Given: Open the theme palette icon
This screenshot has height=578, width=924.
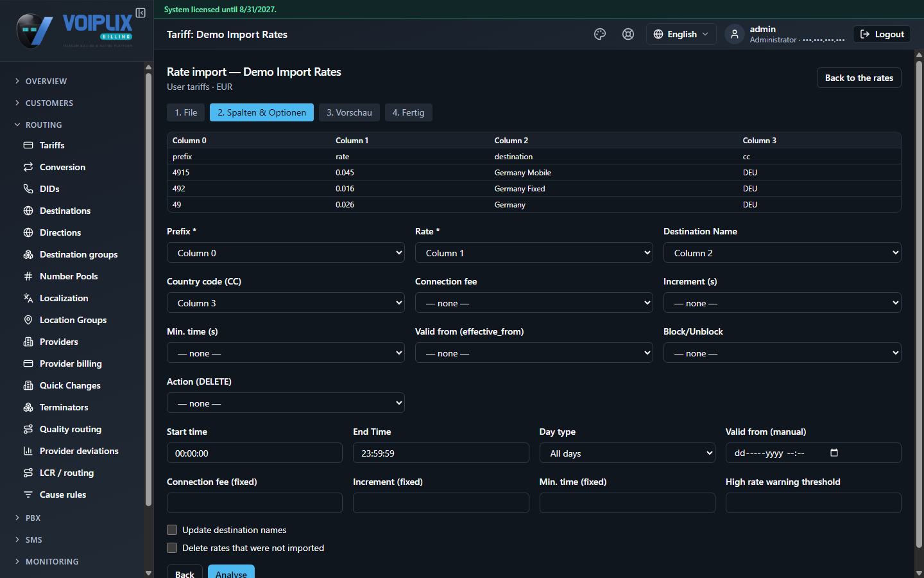Looking at the screenshot, I should pos(600,34).
